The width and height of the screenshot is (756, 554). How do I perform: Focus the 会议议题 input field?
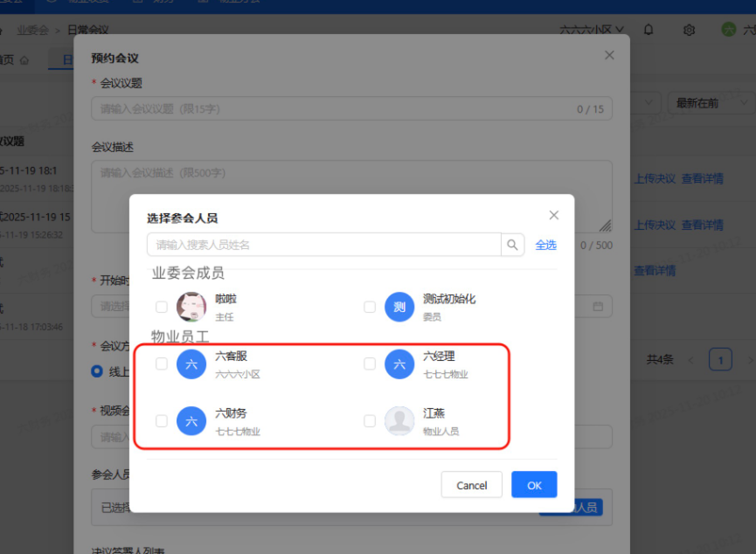coord(351,109)
